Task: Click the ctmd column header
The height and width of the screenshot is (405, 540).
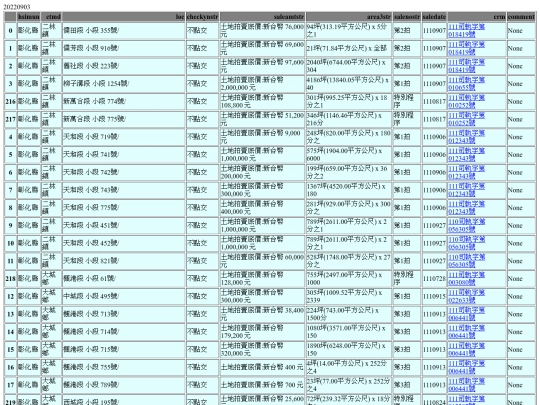Action: click(x=51, y=17)
